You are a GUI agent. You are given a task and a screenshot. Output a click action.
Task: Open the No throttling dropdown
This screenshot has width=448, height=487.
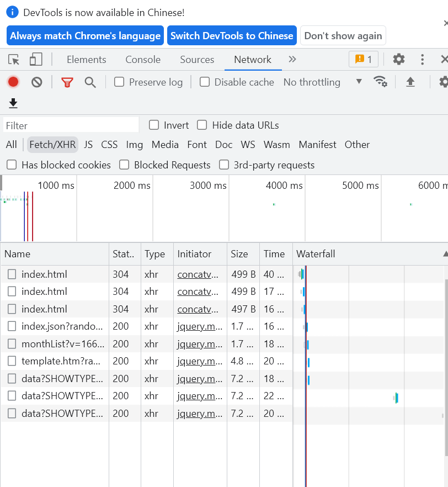[x=323, y=82]
